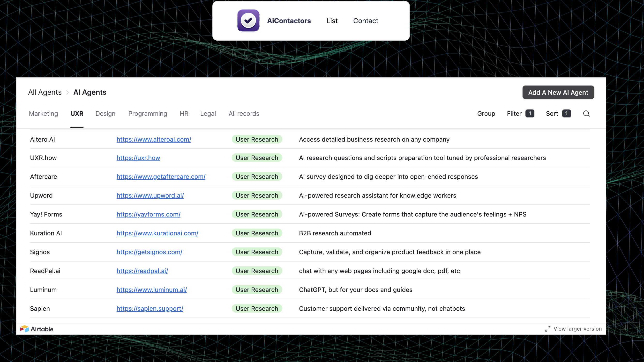Screen dimensions: 644x362
Task: Click 'AI research questions and scripts' description
Action: click(x=422, y=158)
